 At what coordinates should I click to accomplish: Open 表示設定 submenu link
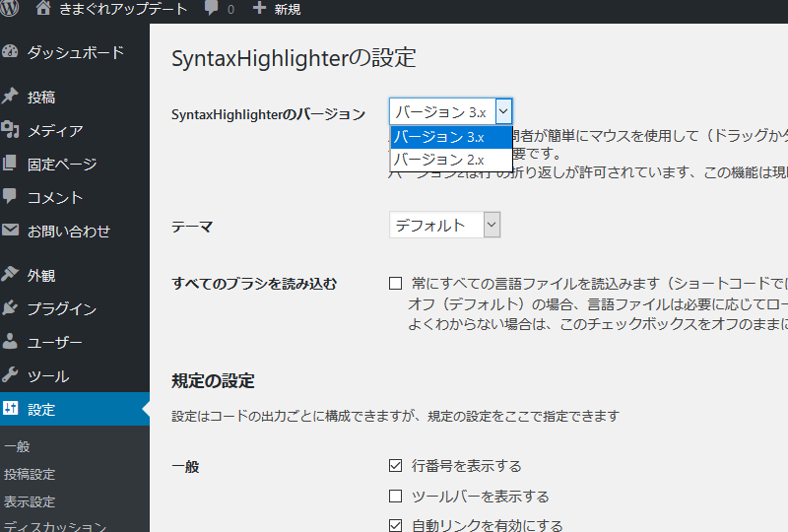pos(30,501)
